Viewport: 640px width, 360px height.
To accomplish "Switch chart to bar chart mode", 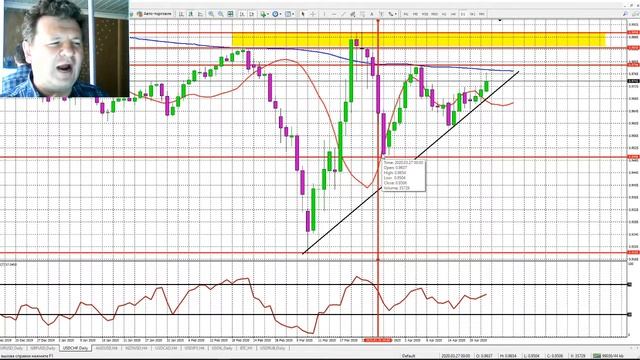I will pos(181,14).
